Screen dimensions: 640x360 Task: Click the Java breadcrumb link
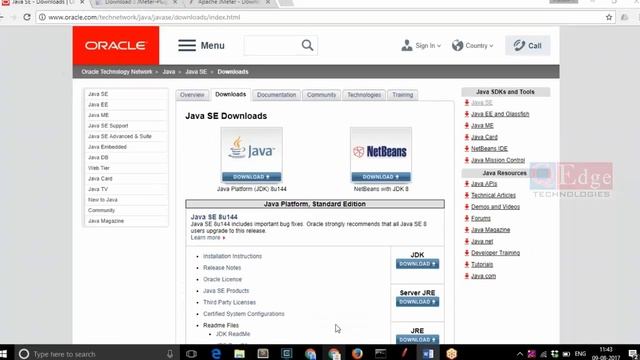pos(169,72)
